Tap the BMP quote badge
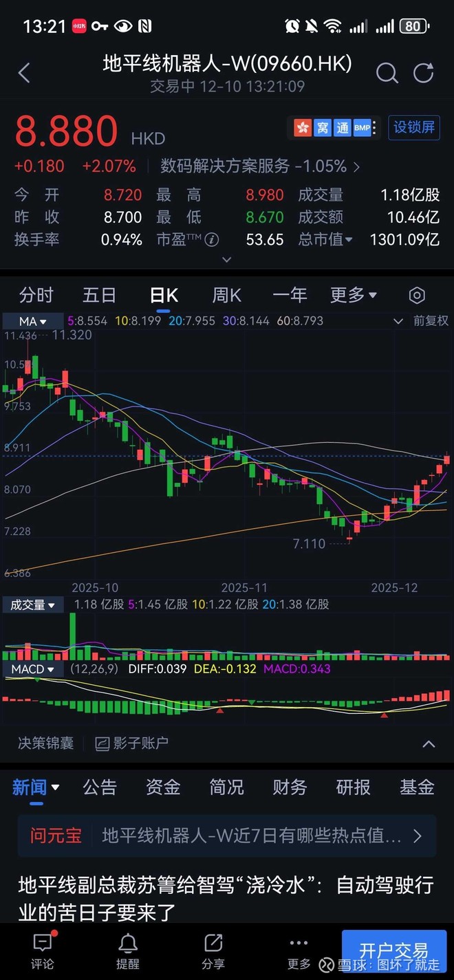Image resolution: width=454 pixels, height=980 pixels. click(x=362, y=128)
